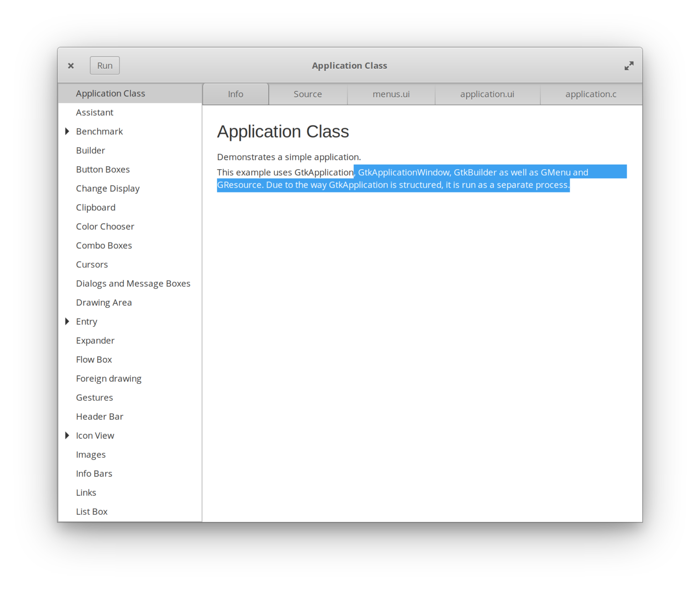Switch to the application.c tab
The height and width of the screenshot is (590, 700).
click(591, 93)
